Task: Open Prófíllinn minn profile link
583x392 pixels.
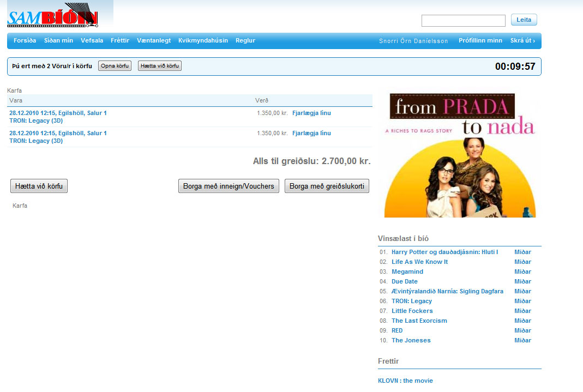Action: pos(480,40)
